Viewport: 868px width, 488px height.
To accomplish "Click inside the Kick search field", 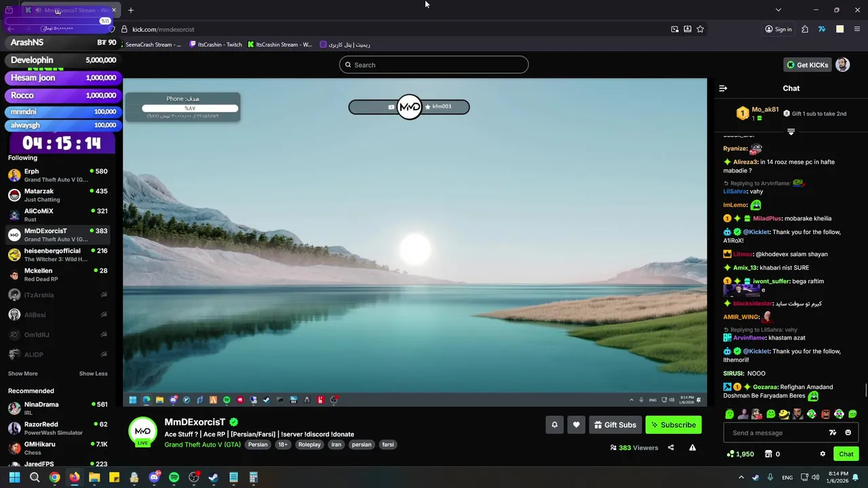I will point(434,65).
